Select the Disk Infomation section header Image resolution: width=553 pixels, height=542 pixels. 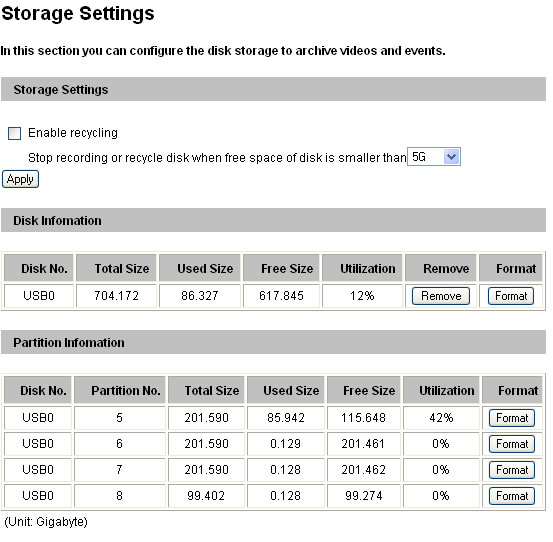(x=273, y=220)
